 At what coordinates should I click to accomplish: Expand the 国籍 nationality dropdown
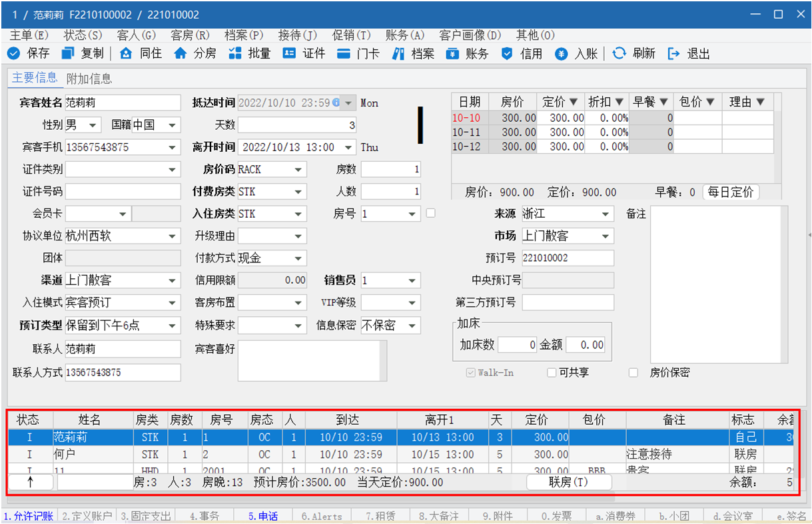pos(173,125)
